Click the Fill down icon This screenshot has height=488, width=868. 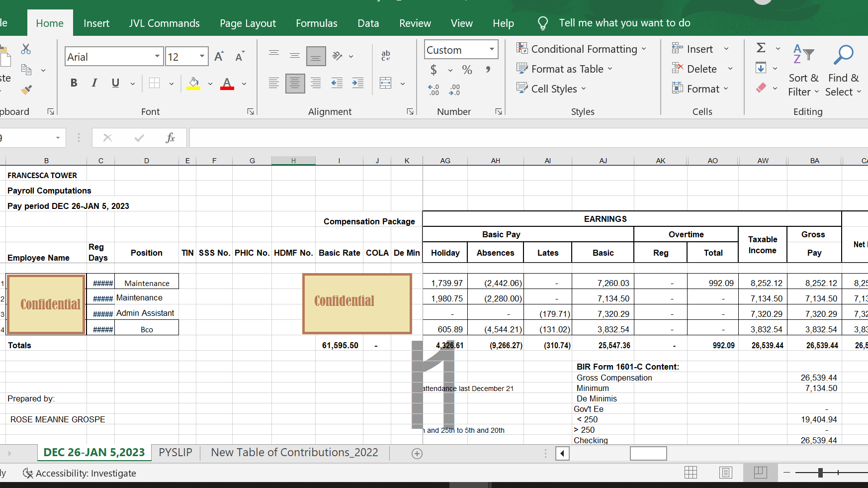coord(761,68)
